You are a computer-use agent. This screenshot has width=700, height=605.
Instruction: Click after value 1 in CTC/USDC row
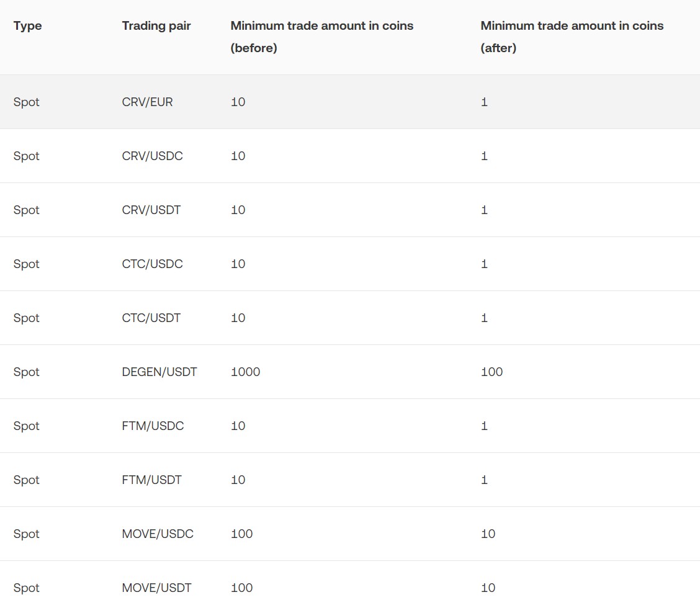[x=485, y=264]
